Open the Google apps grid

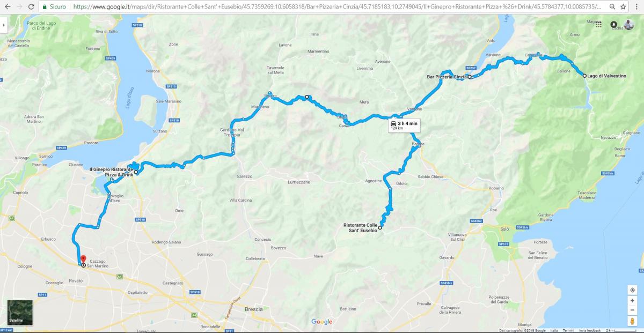(x=598, y=25)
